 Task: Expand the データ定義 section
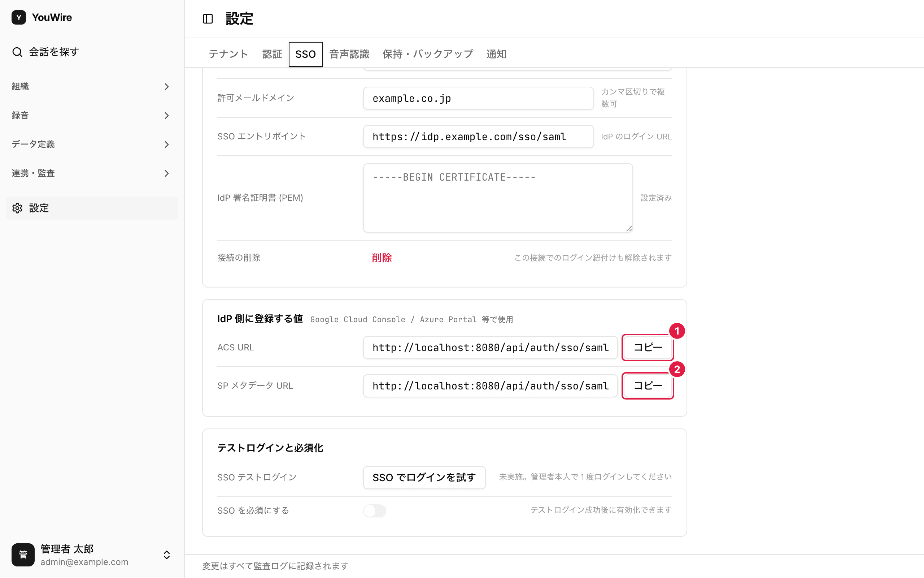point(92,144)
